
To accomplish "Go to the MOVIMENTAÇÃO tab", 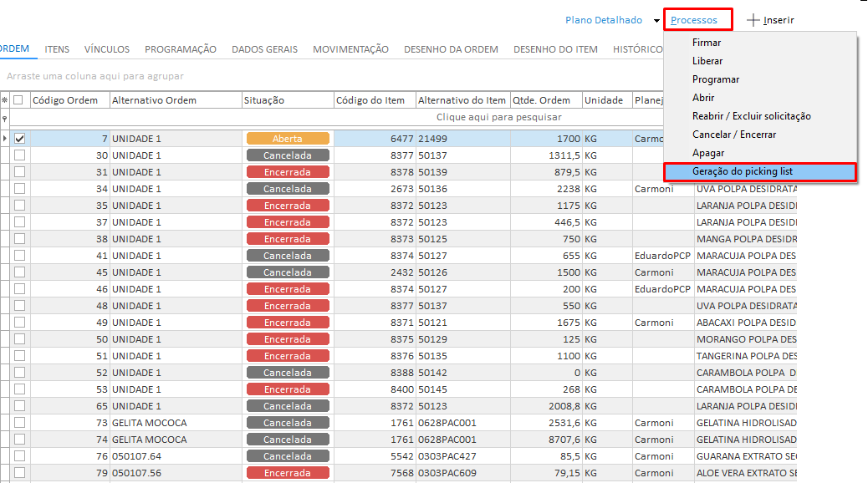I will click(x=350, y=49).
